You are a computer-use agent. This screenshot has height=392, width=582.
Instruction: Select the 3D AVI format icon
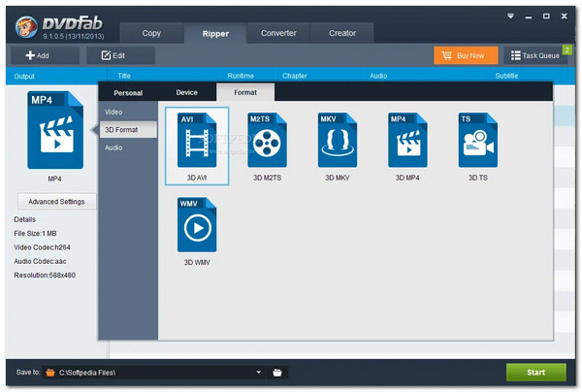point(197,140)
